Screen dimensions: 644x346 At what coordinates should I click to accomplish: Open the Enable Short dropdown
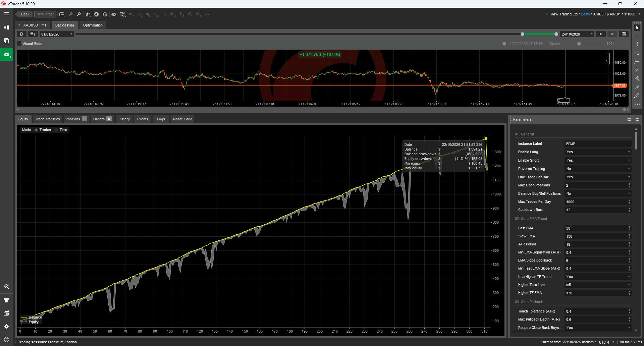click(x=598, y=161)
